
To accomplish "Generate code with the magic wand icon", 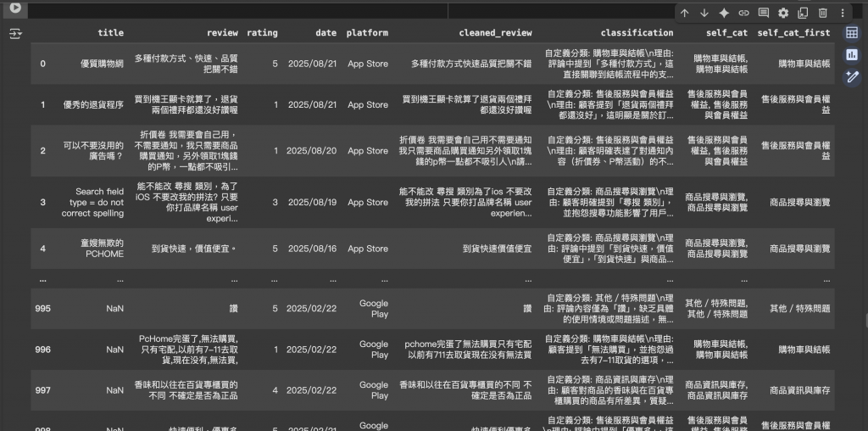I will point(852,77).
